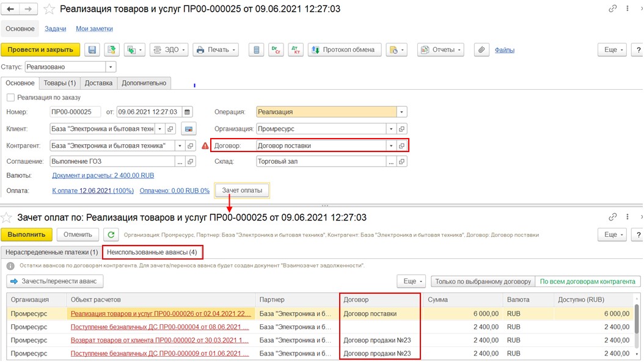Image resolution: width=644 pixels, height=364 pixels.
Task: Open the contract card from Договор field
Action: coord(401,145)
